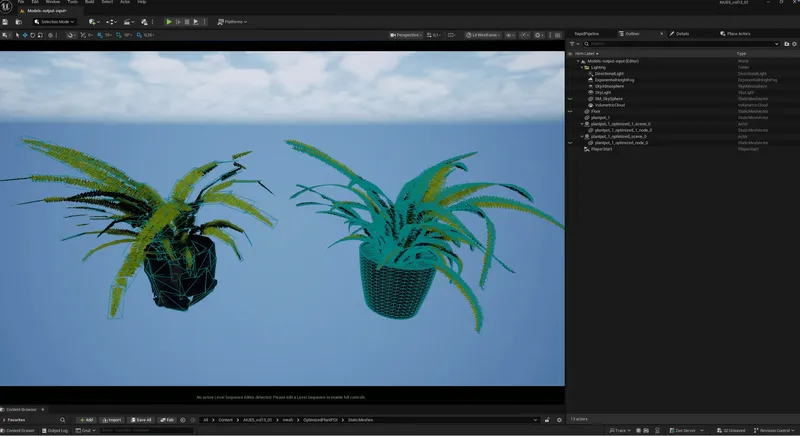Open the Revision Control menu

coord(773,430)
